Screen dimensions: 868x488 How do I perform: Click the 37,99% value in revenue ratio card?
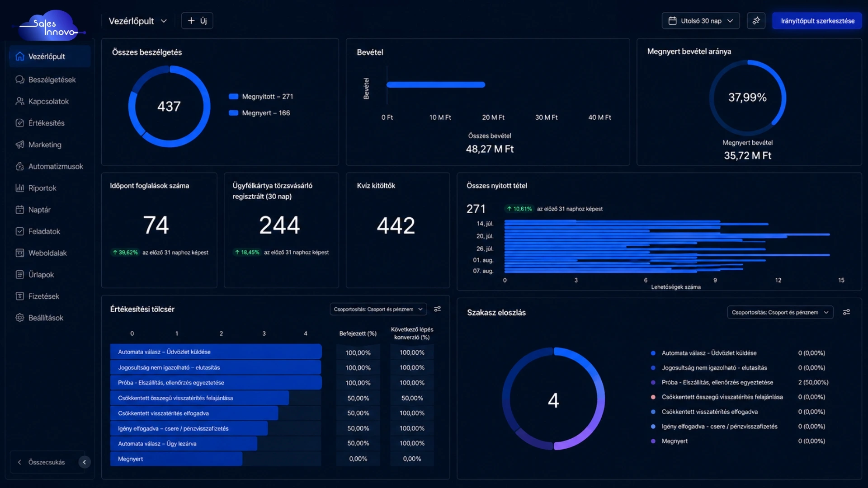click(x=747, y=97)
